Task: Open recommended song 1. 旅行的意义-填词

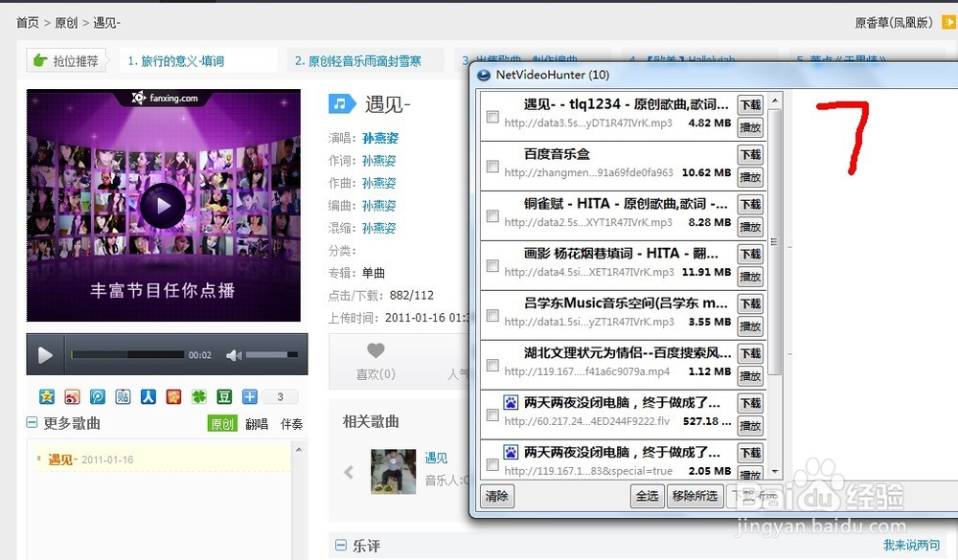Action: click(176, 61)
